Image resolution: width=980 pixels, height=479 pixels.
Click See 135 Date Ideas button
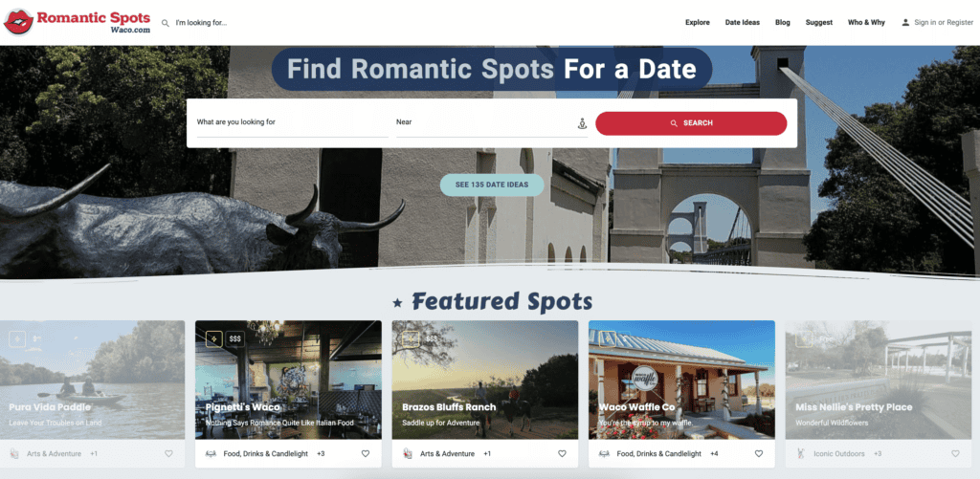tap(492, 185)
